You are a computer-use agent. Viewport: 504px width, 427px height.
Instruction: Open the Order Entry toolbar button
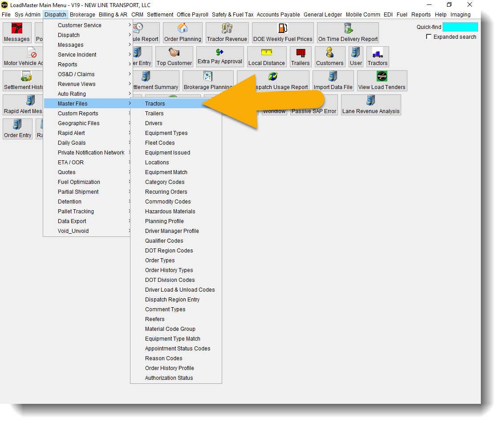18,129
